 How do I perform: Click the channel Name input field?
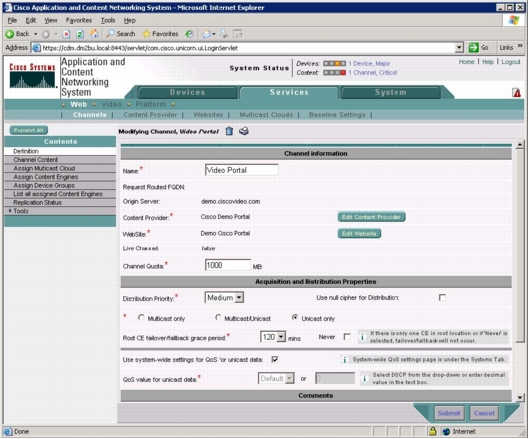tap(241, 170)
